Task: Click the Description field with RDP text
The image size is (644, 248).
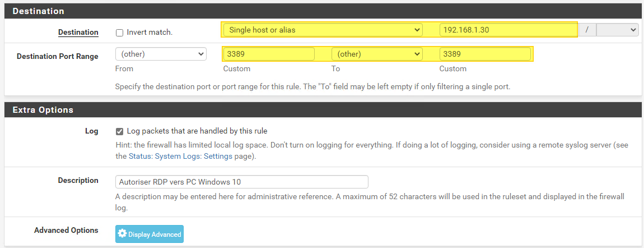Action: coord(242,182)
